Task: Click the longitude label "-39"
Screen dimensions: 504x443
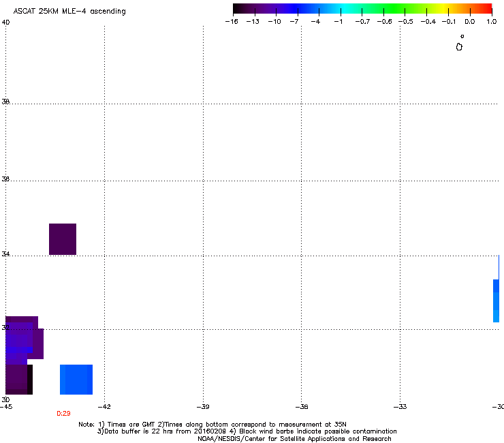Action: (203, 407)
